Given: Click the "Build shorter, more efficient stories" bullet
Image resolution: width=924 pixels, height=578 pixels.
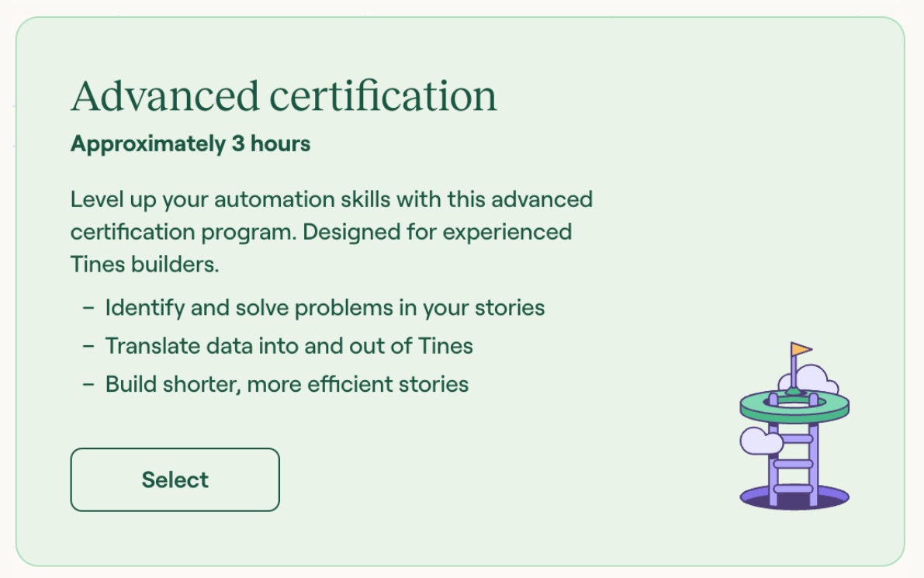Looking at the screenshot, I should point(286,384).
